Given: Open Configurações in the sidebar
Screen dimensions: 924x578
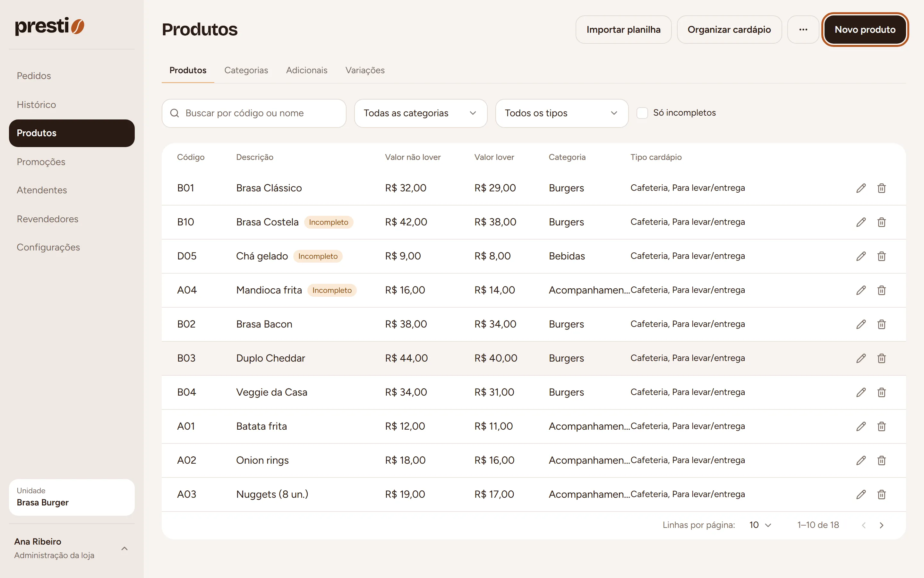Looking at the screenshot, I should pos(72,247).
